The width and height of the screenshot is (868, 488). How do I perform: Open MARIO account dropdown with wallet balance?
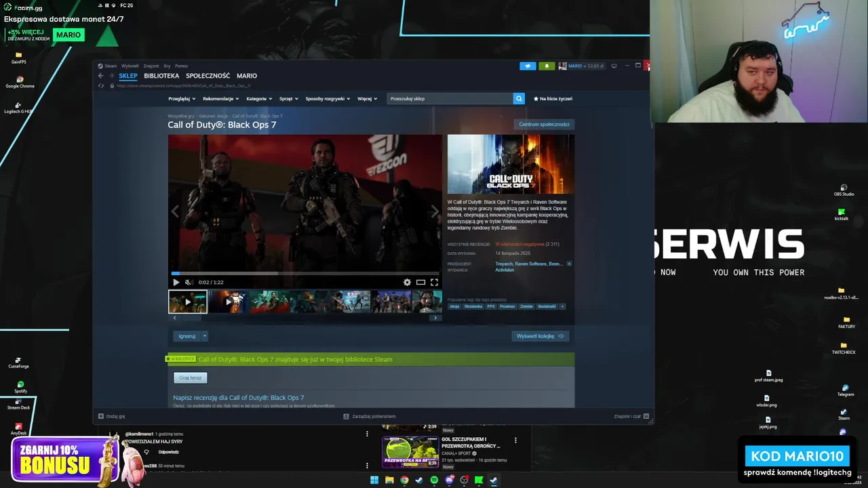[587, 66]
